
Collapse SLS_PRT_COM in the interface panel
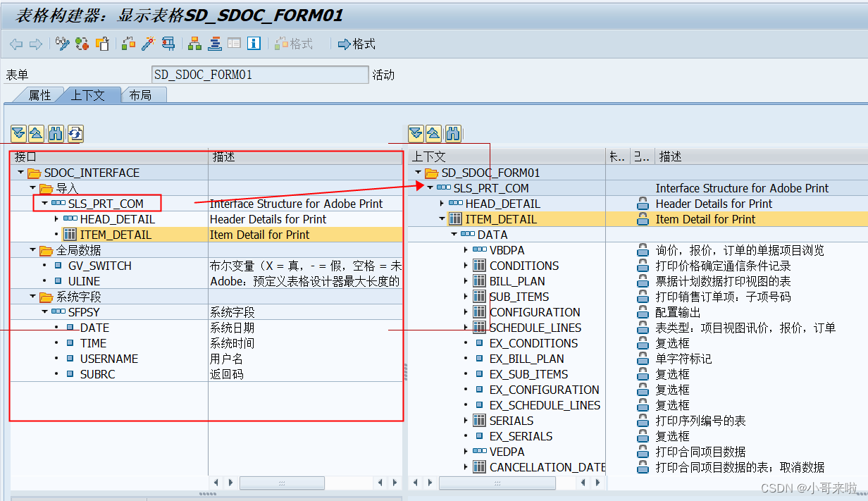pyautogui.click(x=44, y=204)
